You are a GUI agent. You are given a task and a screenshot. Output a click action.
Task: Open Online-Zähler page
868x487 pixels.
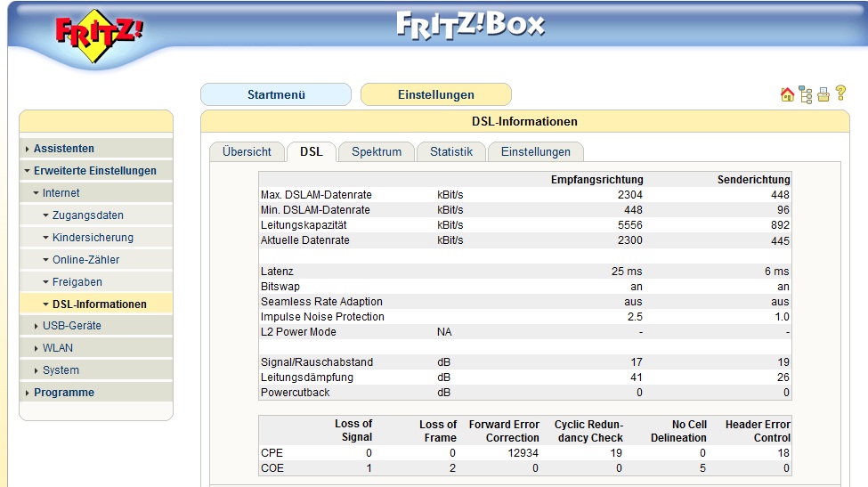85,259
